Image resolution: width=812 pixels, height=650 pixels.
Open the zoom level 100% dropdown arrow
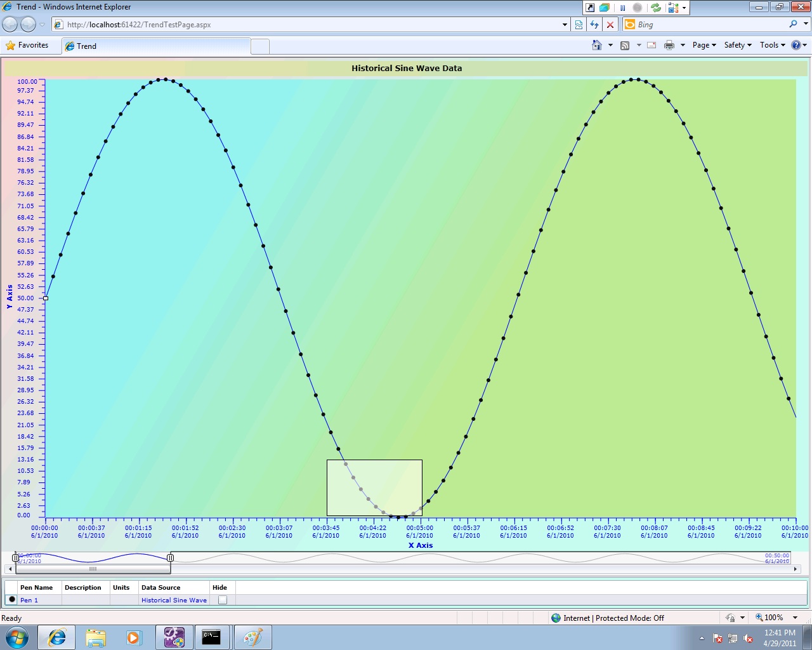[795, 618]
